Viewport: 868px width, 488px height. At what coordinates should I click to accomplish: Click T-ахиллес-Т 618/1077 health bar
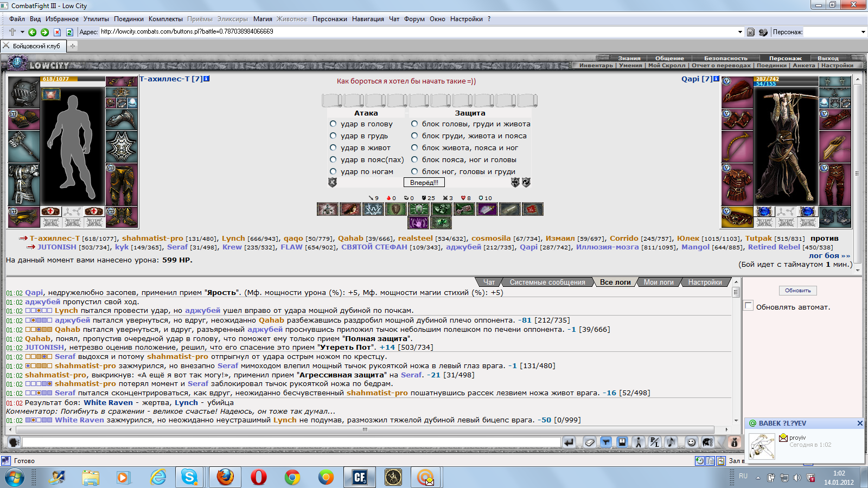[73, 79]
